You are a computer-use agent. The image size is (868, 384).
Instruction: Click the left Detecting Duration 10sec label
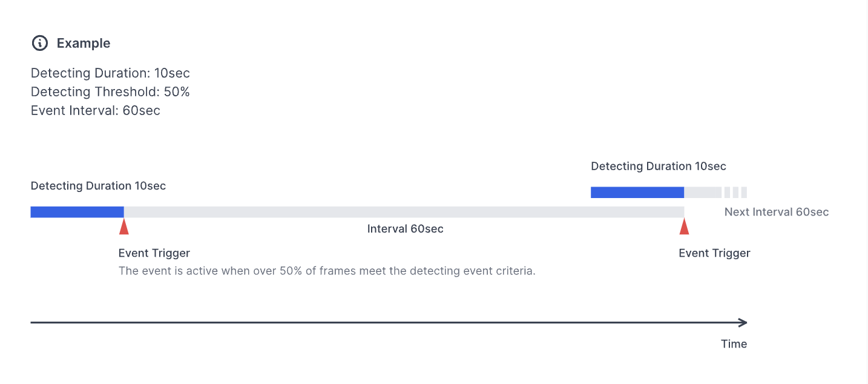(x=98, y=186)
